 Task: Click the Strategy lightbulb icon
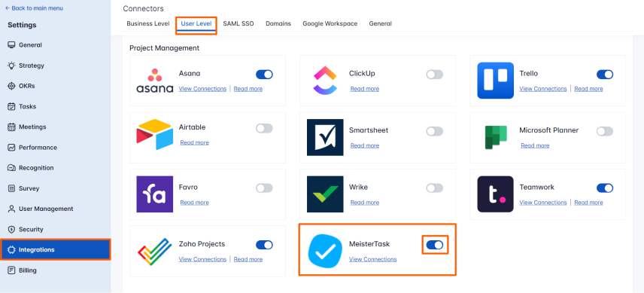pos(11,66)
